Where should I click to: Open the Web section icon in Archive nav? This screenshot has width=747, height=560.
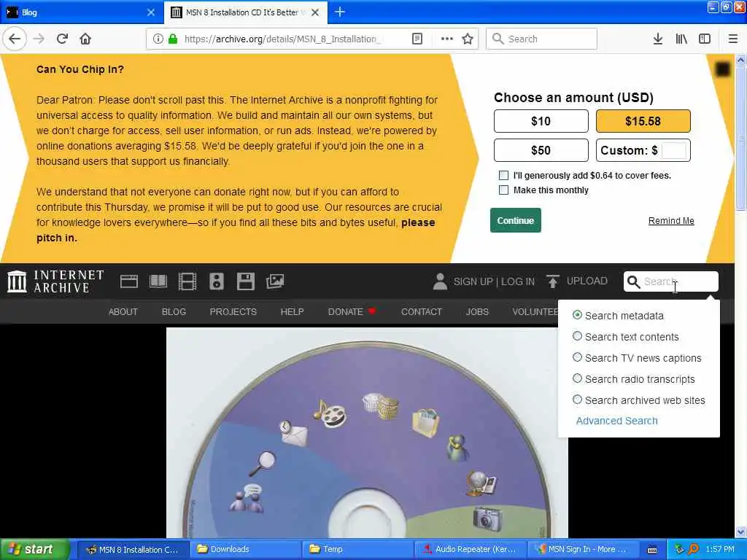point(129,282)
